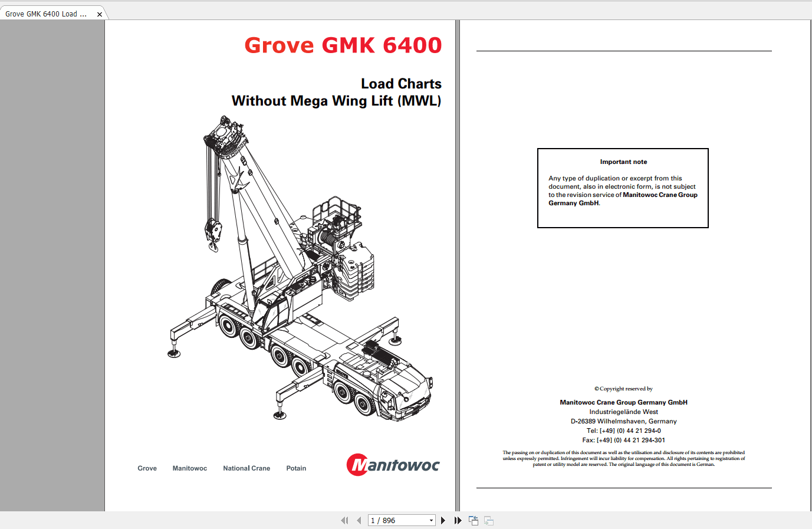Go to the previous view
812x529 pixels.
click(474, 520)
